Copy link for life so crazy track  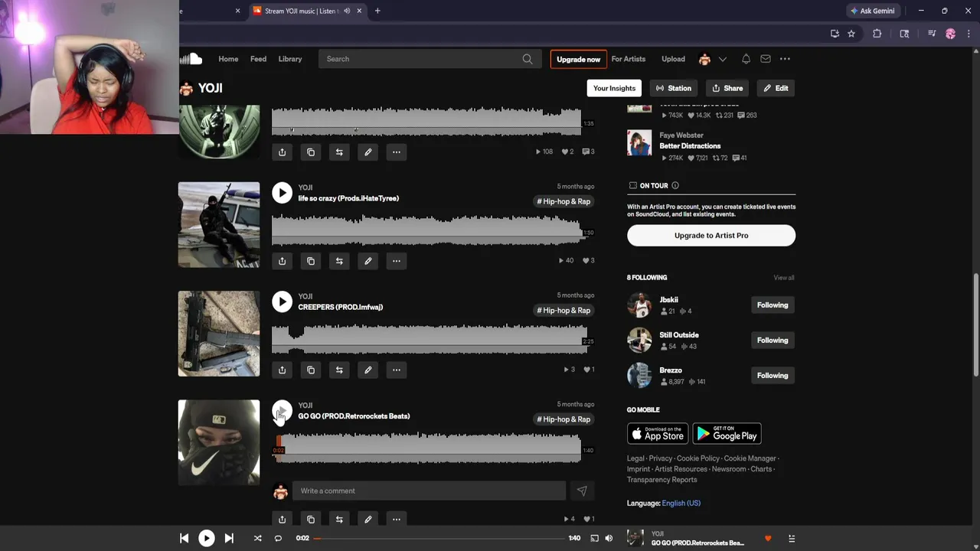(x=311, y=261)
